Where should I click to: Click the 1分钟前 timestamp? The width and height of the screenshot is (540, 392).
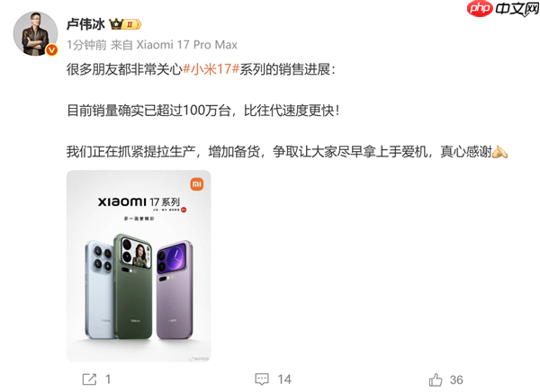click(x=86, y=45)
